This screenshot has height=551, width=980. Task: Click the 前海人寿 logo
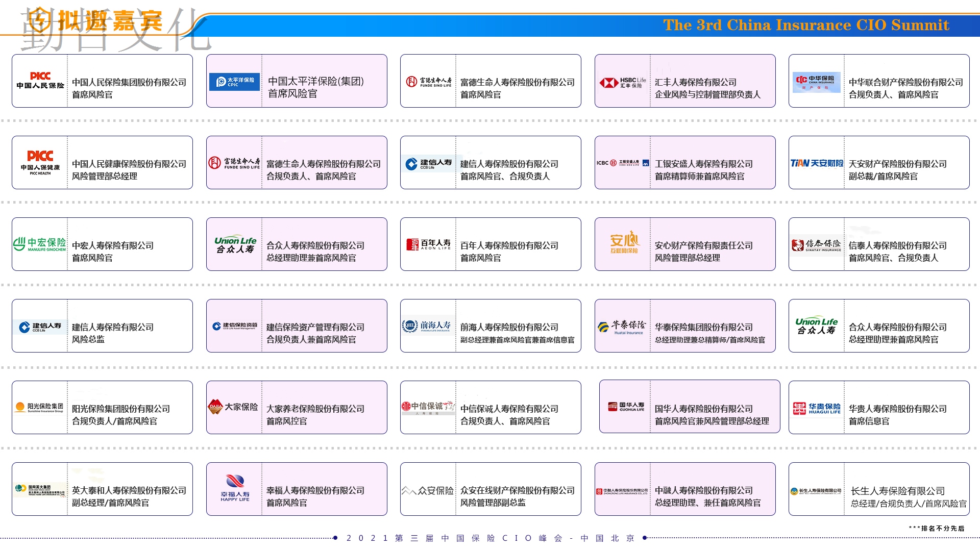[427, 326]
